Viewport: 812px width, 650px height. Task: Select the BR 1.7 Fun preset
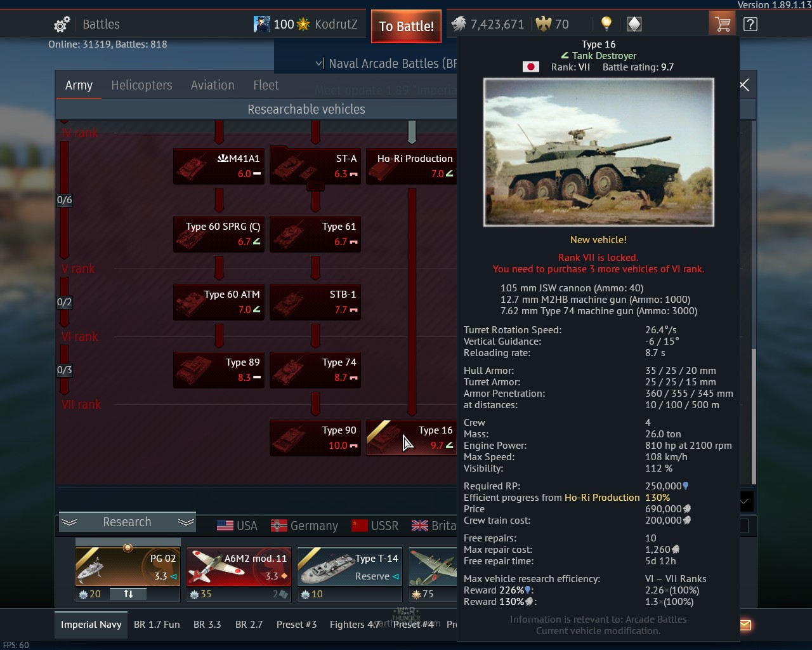[157, 625]
